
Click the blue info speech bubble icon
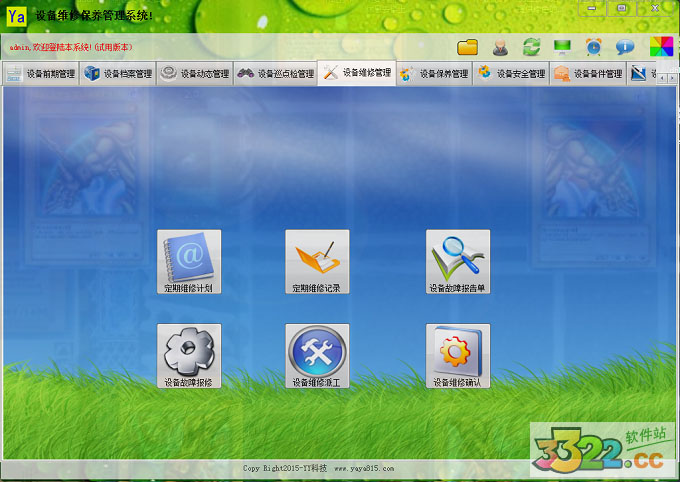[x=625, y=47]
